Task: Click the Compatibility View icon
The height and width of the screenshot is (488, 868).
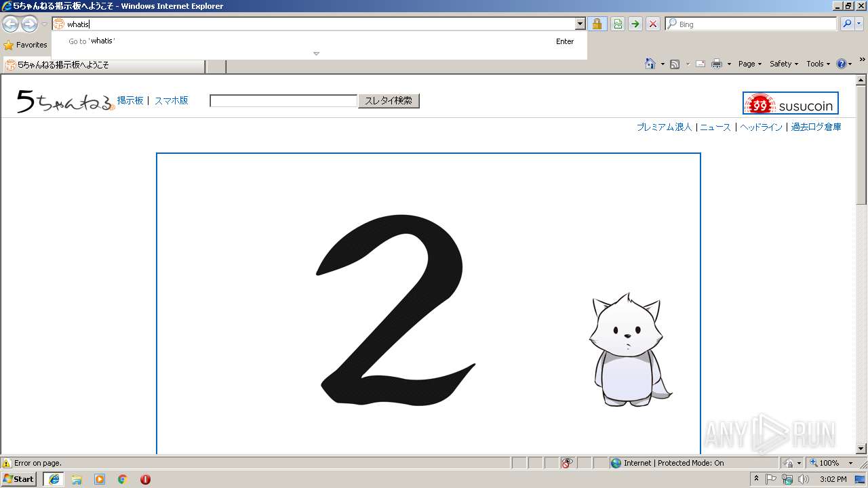Action: 618,24
